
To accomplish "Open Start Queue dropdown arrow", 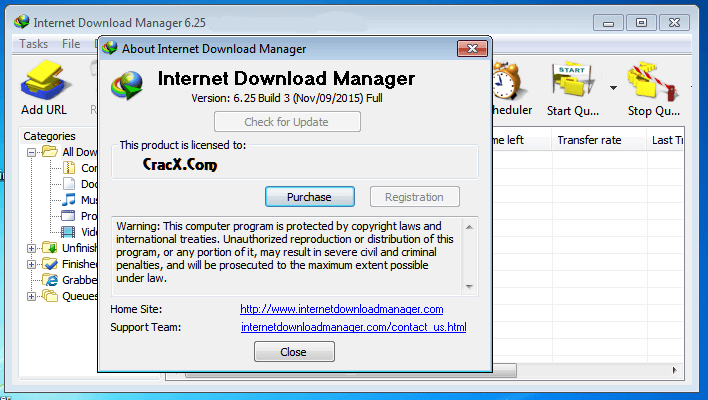I will (613, 88).
